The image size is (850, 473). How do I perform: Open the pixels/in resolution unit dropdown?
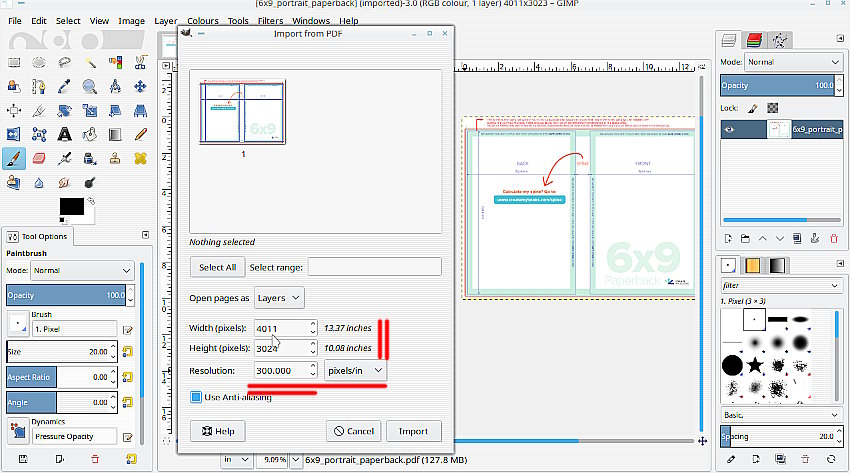tap(356, 371)
